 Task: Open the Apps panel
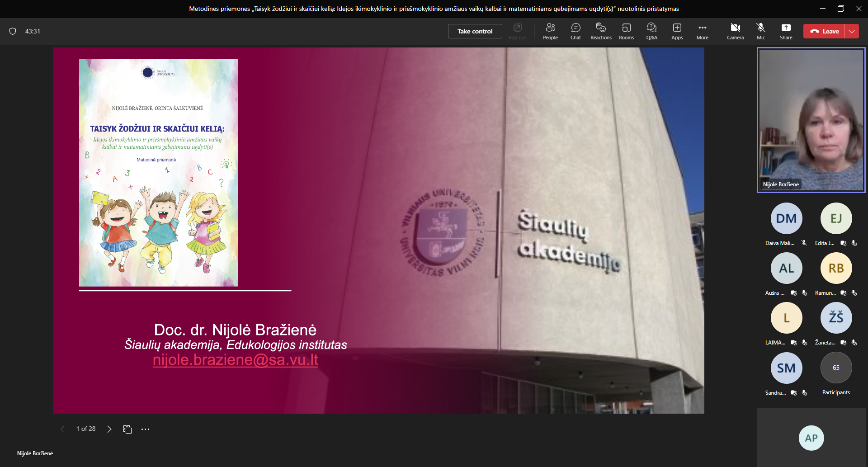pos(677,31)
